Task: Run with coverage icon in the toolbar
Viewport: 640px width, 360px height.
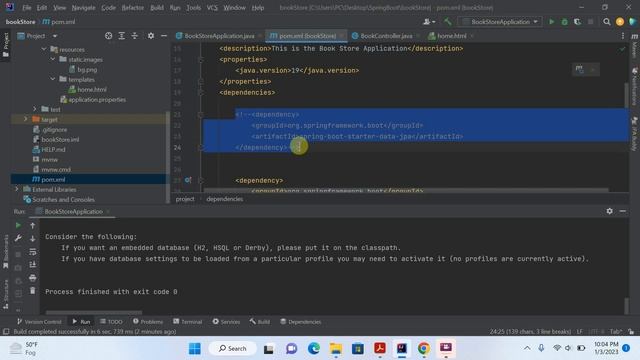Action: point(577,22)
